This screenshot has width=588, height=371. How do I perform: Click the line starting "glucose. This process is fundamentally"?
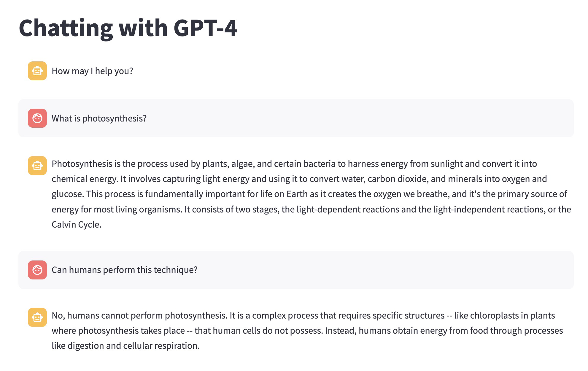pos(309,194)
